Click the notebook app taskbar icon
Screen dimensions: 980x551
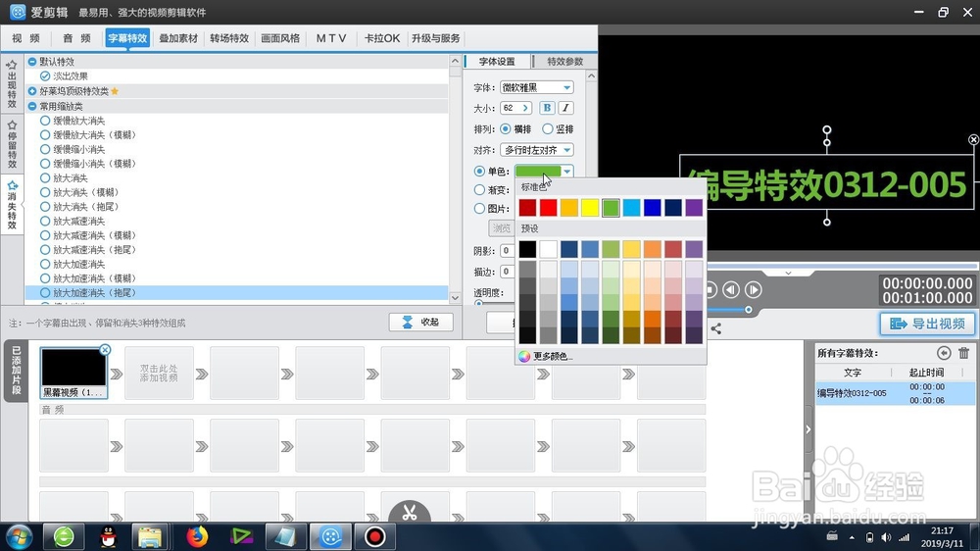(x=285, y=536)
